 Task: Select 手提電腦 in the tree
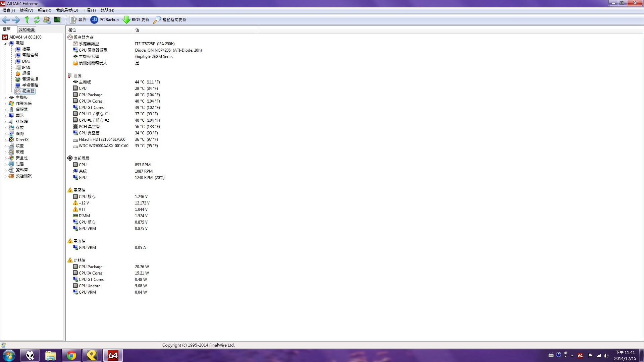30,85
